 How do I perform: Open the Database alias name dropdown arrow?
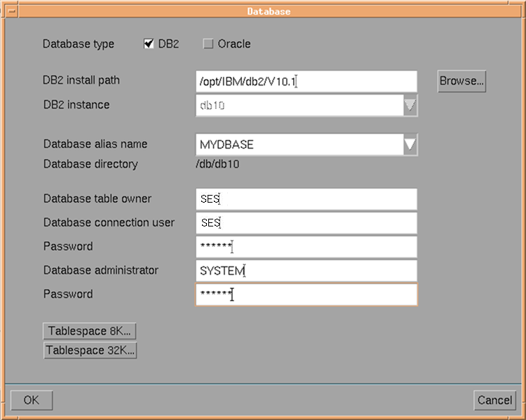tap(411, 145)
